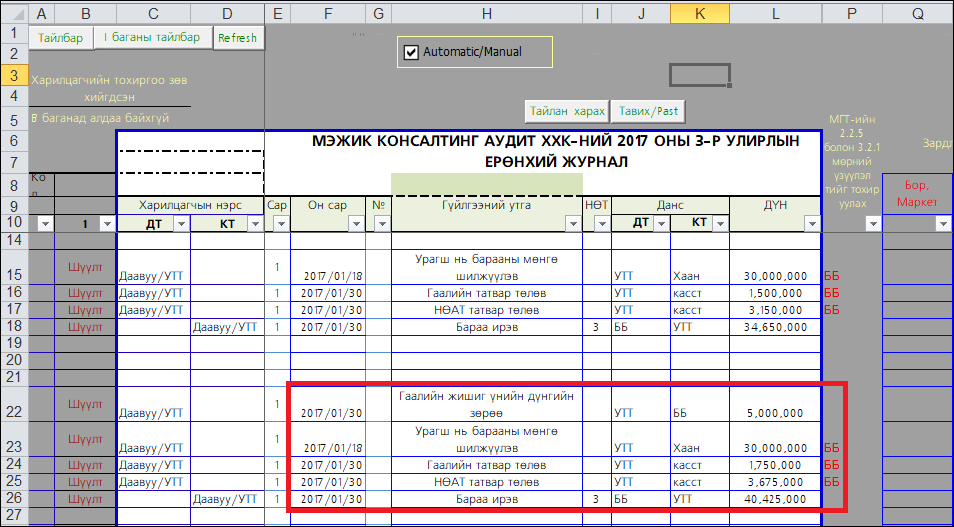Open the Сар column filter arrow
The width and height of the screenshot is (954, 527).
click(x=279, y=224)
